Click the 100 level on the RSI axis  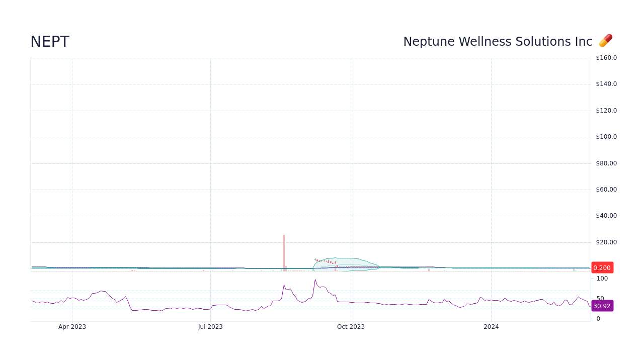pyautogui.click(x=602, y=279)
